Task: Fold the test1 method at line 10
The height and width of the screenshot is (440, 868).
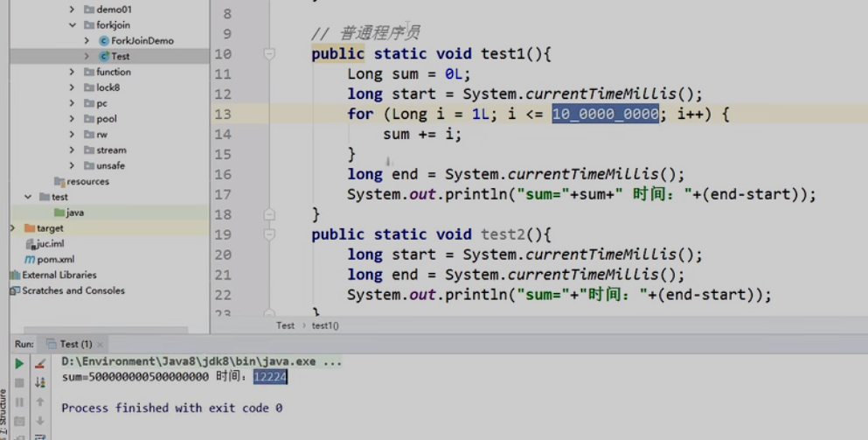Action: click(269, 53)
